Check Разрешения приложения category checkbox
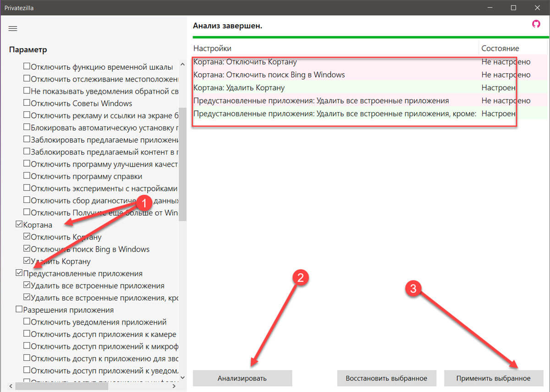 [19, 310]
